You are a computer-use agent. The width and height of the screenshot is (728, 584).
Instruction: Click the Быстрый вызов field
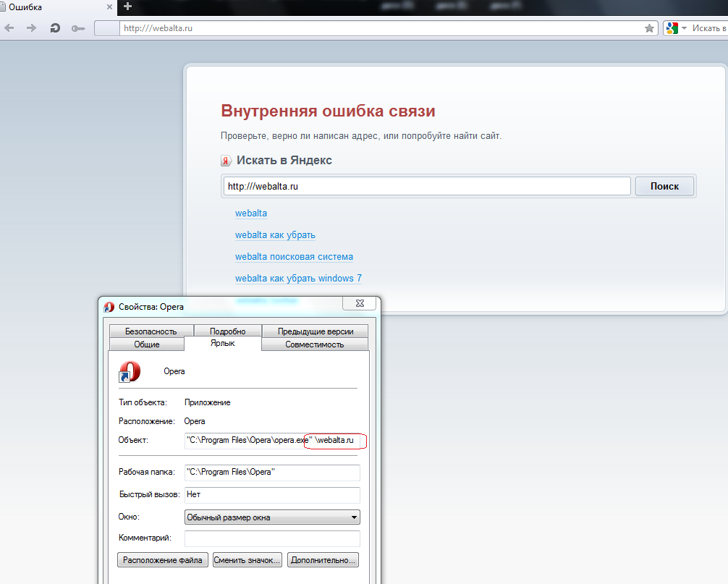click(x=272, y=495)
